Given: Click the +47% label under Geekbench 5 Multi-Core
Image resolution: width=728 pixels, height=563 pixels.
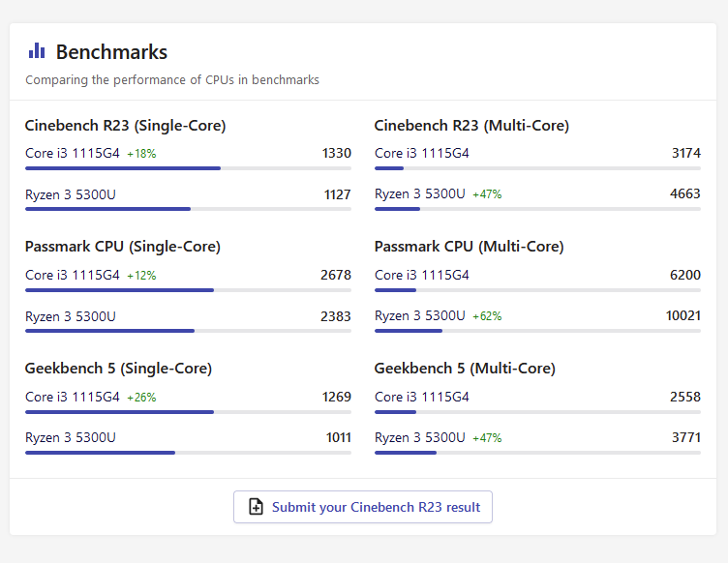Looking at the screenshot, I should [487, 438].
